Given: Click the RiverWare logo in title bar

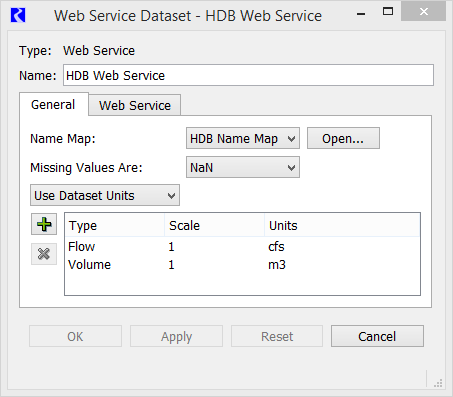Looking at the screenshot, I should (x=18, y=15).
